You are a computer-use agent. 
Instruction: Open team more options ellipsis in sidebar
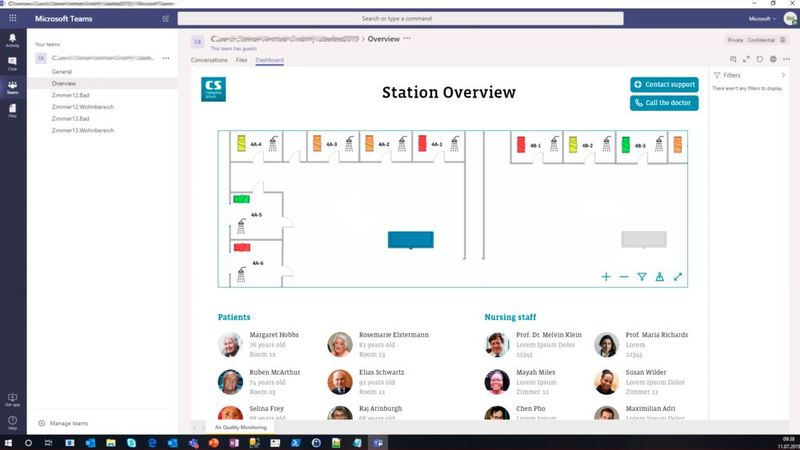pos(166,58)
